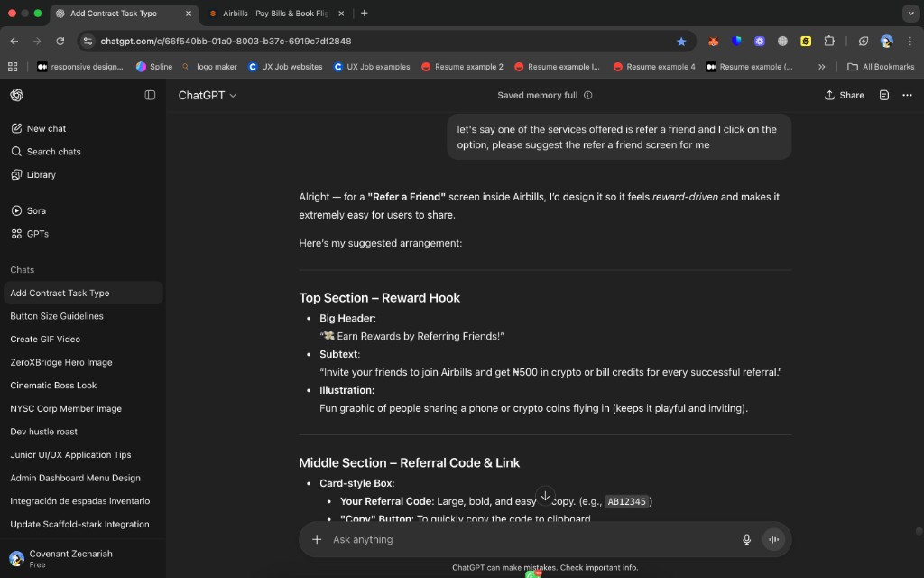Select the Add Contract Task Type browser tab
This screenshot has width=924, height=578.
click(124, 13)
